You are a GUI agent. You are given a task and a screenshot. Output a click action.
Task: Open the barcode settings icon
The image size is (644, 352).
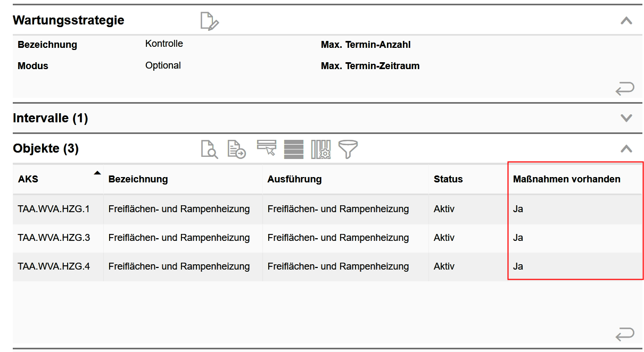[x=320, y=149]
